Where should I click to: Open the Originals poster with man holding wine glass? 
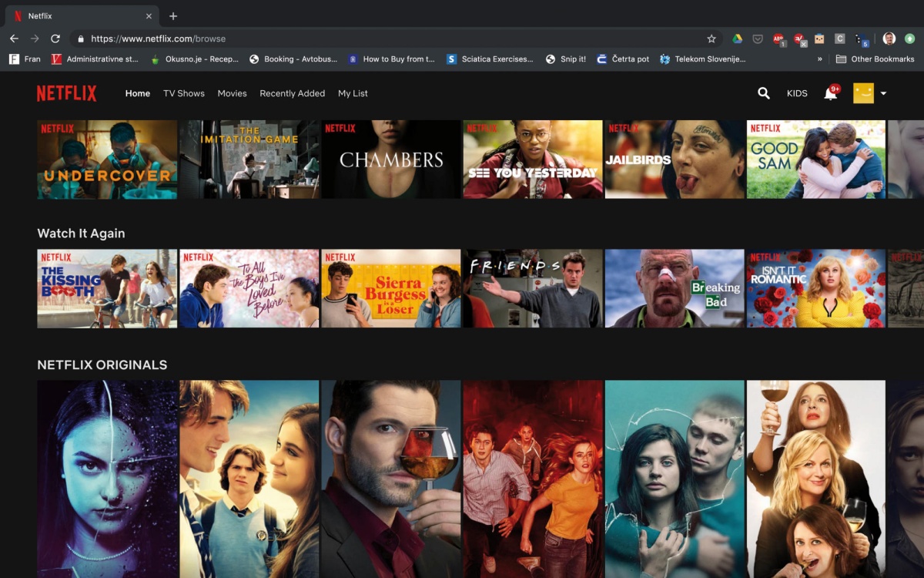tap(391, 479)
